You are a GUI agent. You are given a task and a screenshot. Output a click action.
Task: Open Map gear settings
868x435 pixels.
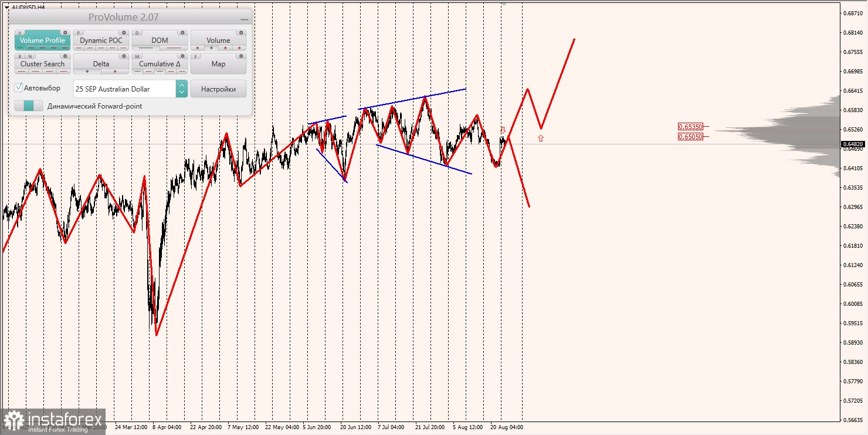coord(241,56)
